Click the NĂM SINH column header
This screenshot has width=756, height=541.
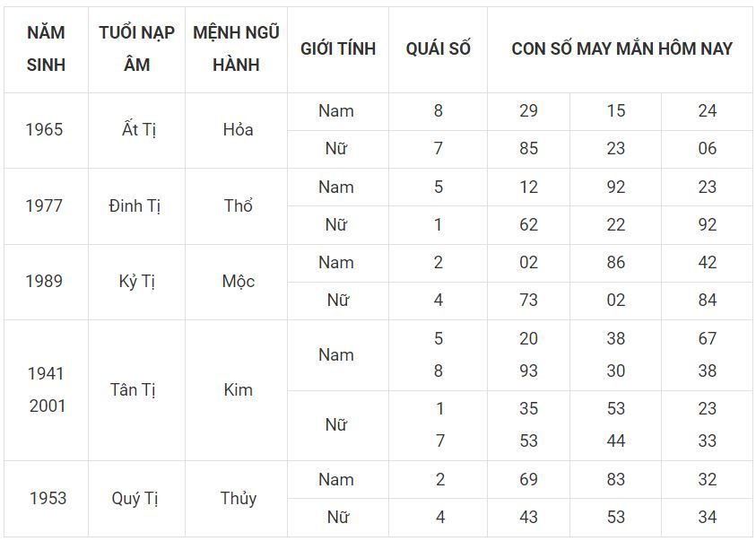pyautogui.click(x=46, y=49)
